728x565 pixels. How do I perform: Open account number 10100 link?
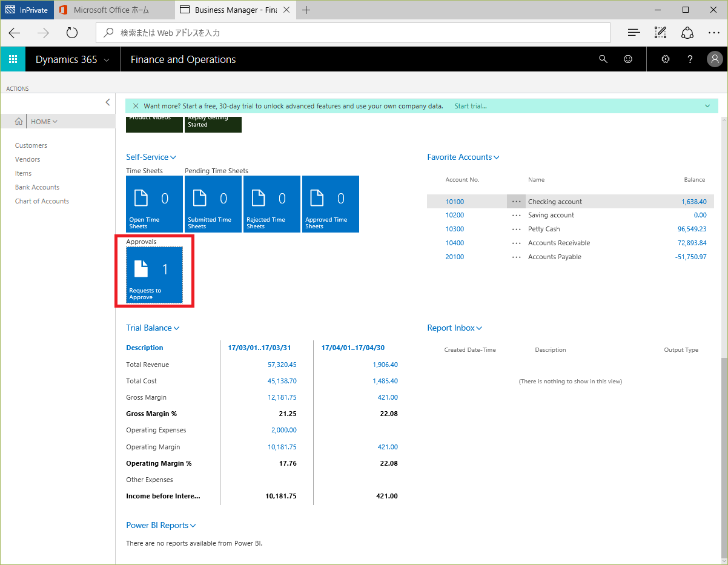455,202
